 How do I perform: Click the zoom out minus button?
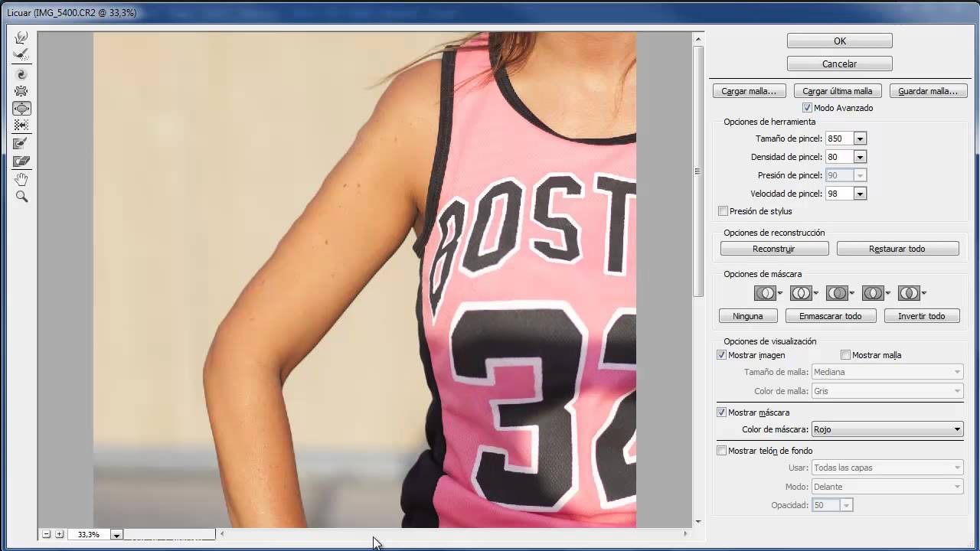[47, 534]
